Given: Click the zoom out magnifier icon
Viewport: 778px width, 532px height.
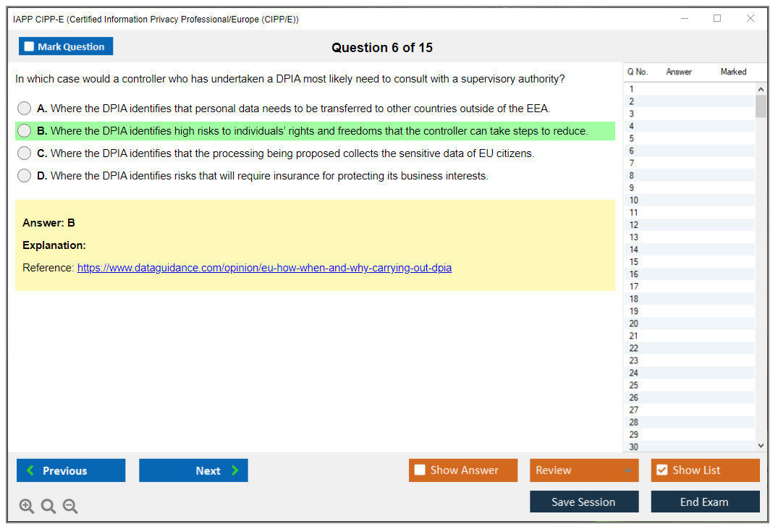Looking at the screenshot, I should coord(70,507).
